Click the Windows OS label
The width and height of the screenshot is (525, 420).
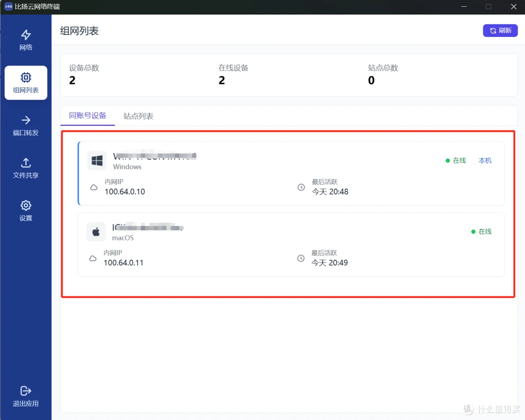click(x=127, y=167)
